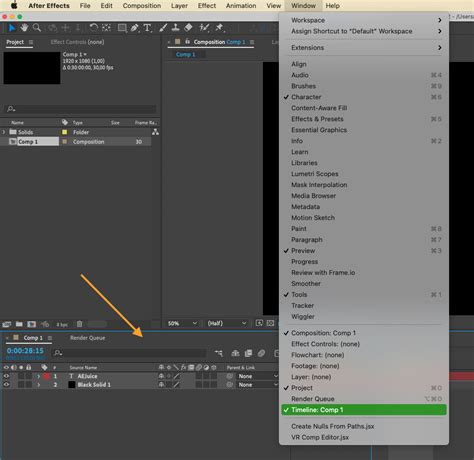Select the Eraser tool
The height and width of the screenshot is (460, 474).
tap(189, 28)
